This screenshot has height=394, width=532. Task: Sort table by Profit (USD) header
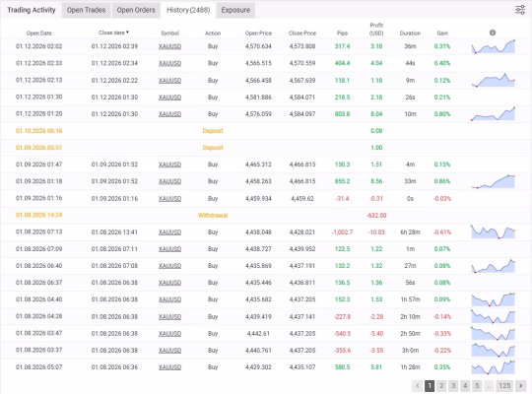(376, 30)
